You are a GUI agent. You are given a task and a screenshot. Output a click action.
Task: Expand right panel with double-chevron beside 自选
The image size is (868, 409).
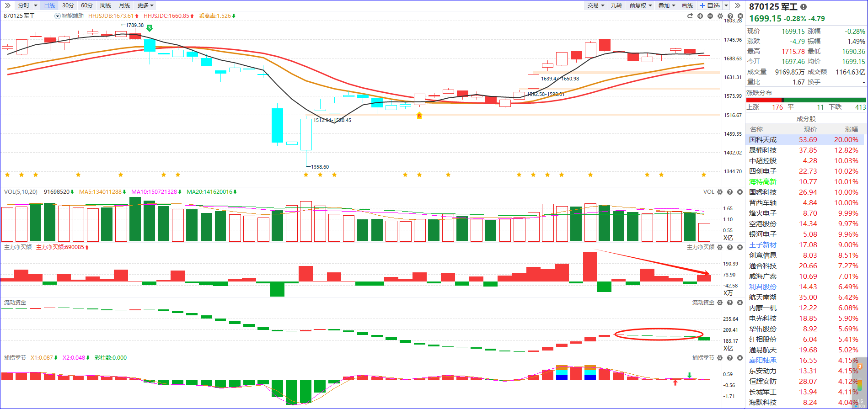tap(737, 5)
